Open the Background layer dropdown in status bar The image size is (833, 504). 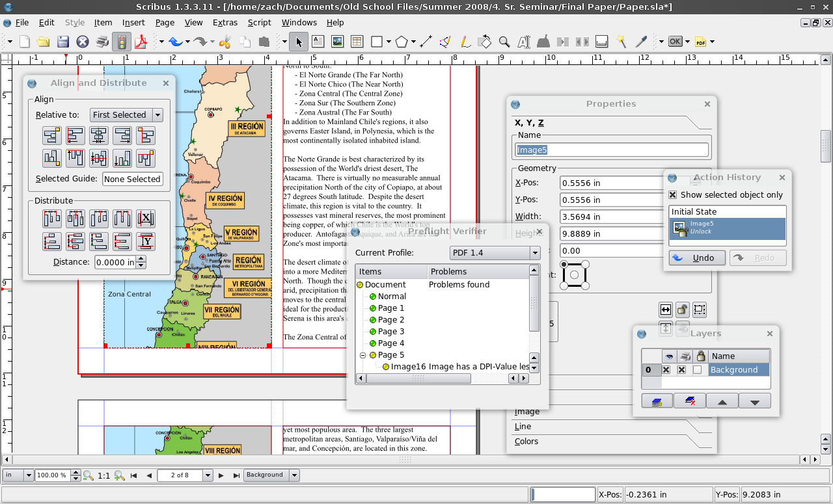294,475
